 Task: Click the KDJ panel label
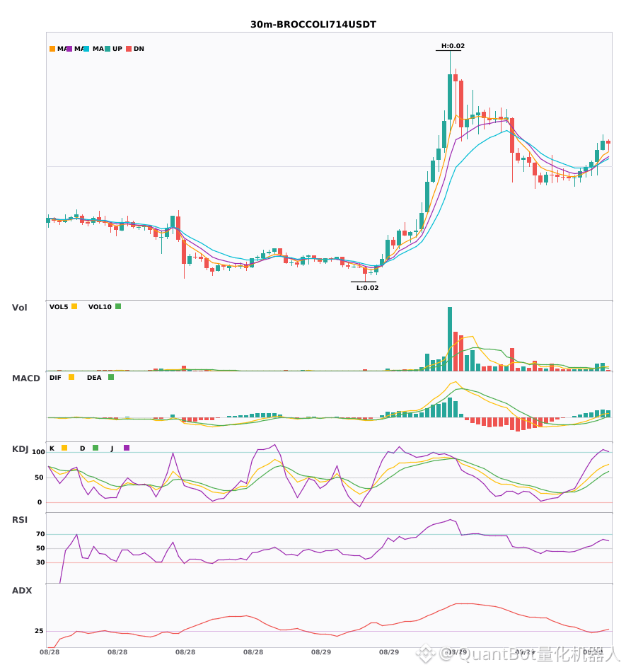tap(20, 448)
